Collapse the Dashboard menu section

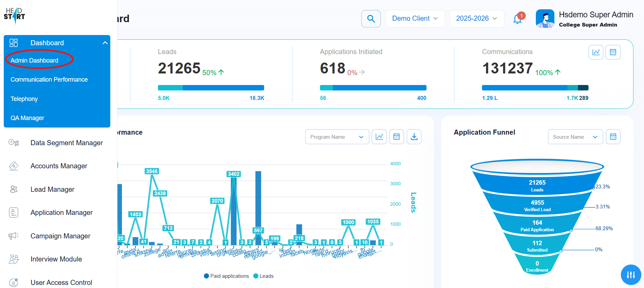[x=105, y=43]
